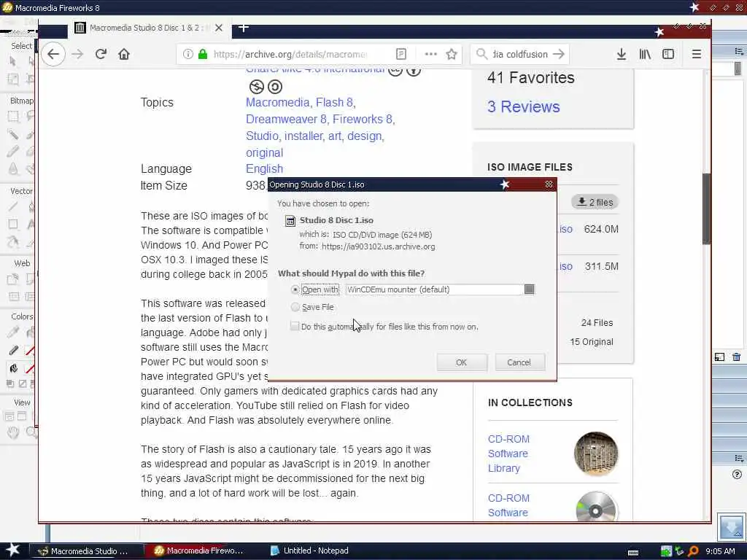
Task: Open the CD-ROM Software Library collection link
Action: click(x=508, y=454)
